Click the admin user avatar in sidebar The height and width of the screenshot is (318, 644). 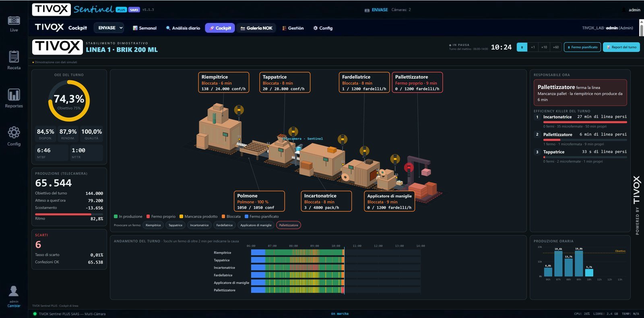pyautogui.click(x=14, y=291)
